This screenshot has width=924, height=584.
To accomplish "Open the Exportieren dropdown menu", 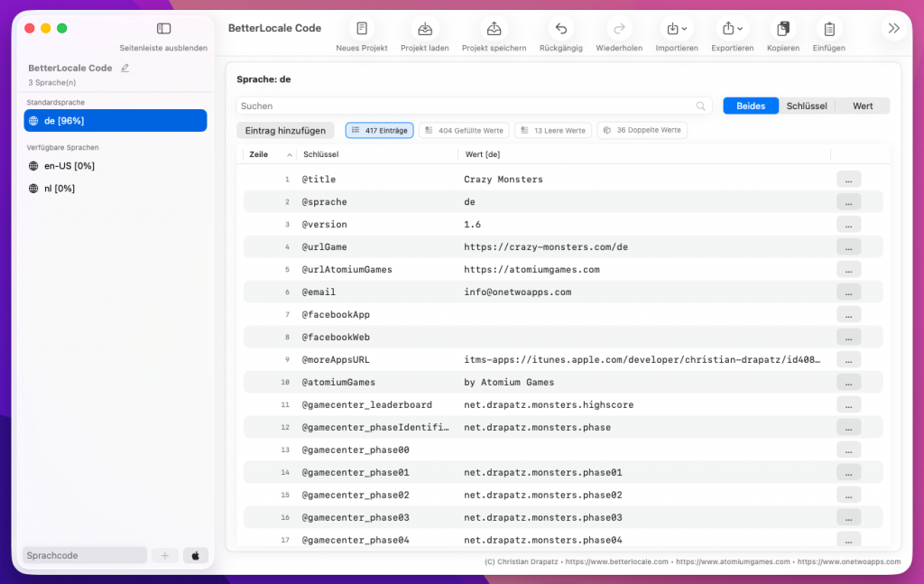I will [x=732, y=29].
